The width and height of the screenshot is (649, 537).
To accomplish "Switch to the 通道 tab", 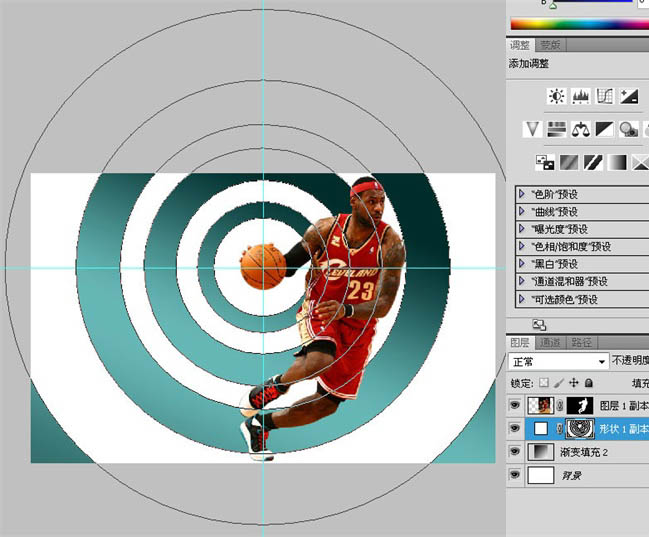I will (x=550, y=343).
